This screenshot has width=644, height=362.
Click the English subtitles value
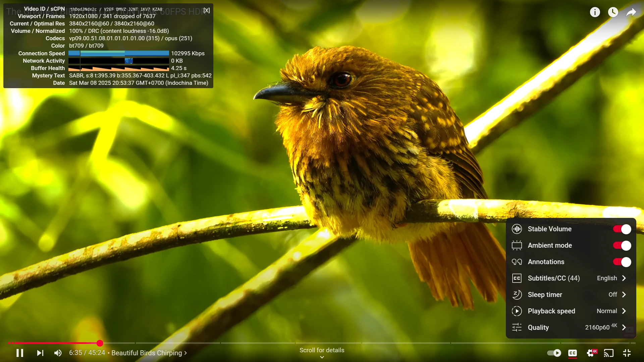coord(607,278)
